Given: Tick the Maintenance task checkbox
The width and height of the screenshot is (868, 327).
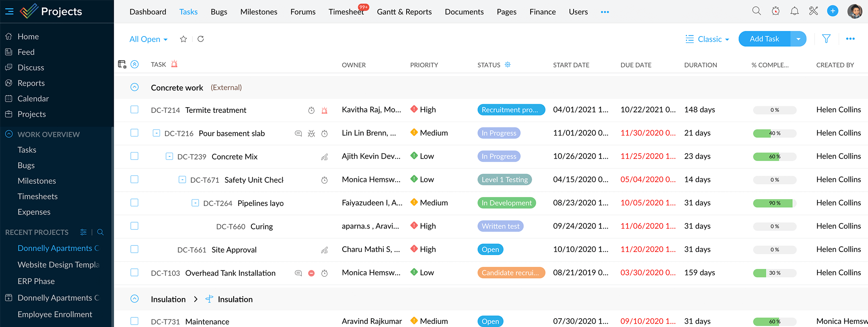Looking at the screenshot, I should [x=134, y=321].
